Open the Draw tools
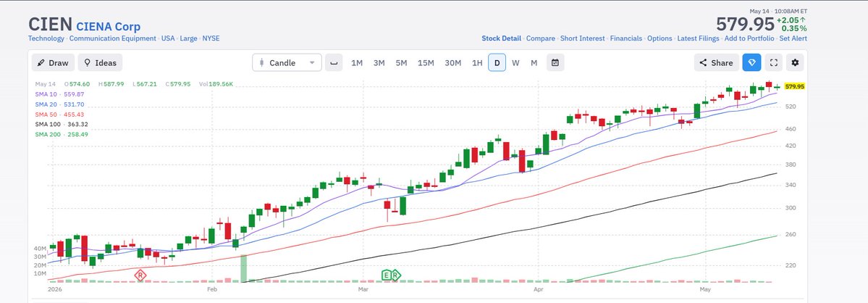This screenshot has height=303, width=868. (x=53, y=62)
